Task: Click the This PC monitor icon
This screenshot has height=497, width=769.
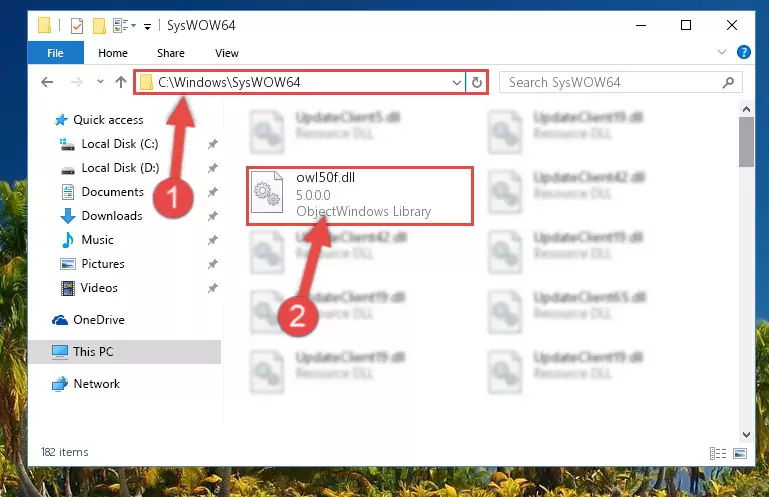Action: point(60,352)
